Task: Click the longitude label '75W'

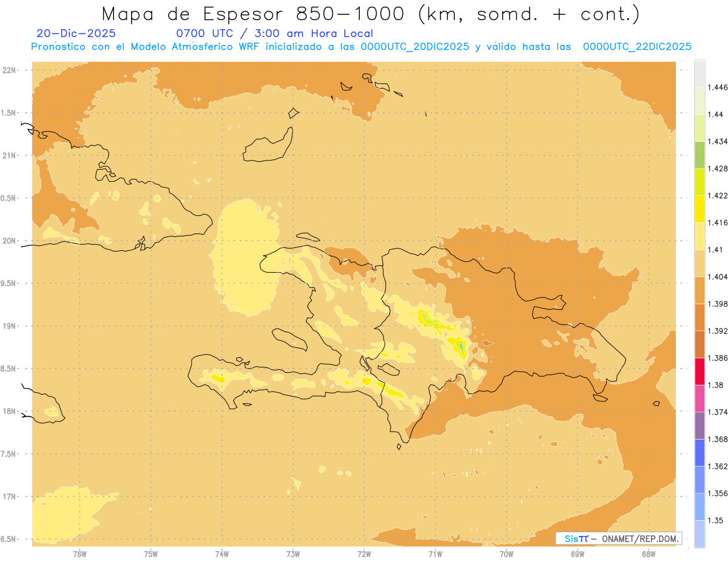Action: (x=151, y=554)
